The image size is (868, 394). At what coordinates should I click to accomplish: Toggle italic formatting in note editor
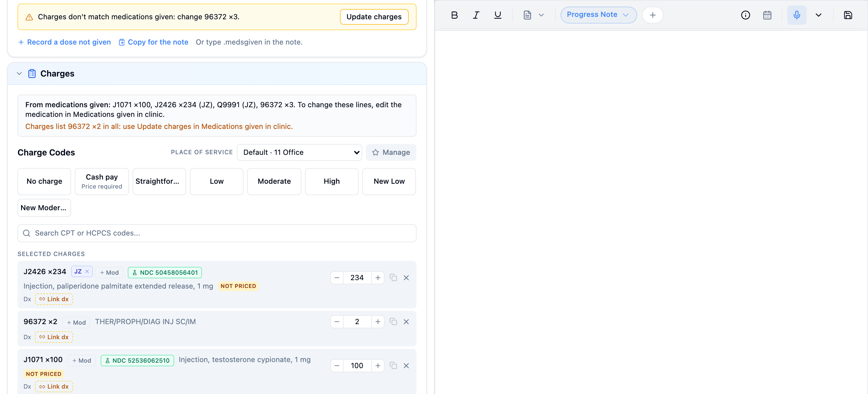(476, 15)
